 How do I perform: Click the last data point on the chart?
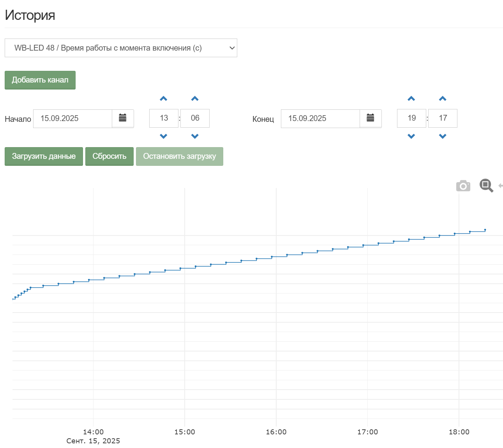point(485,230)
